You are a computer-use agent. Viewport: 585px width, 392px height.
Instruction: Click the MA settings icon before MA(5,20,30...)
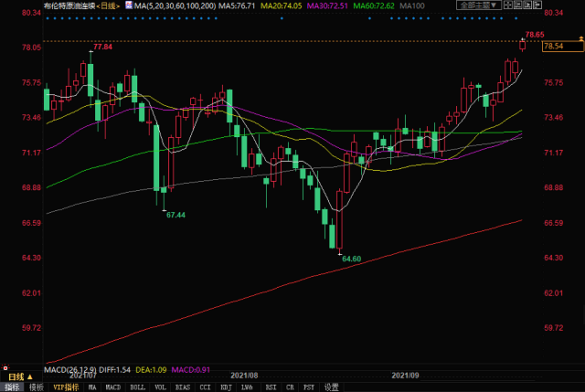tap(126, 5)
